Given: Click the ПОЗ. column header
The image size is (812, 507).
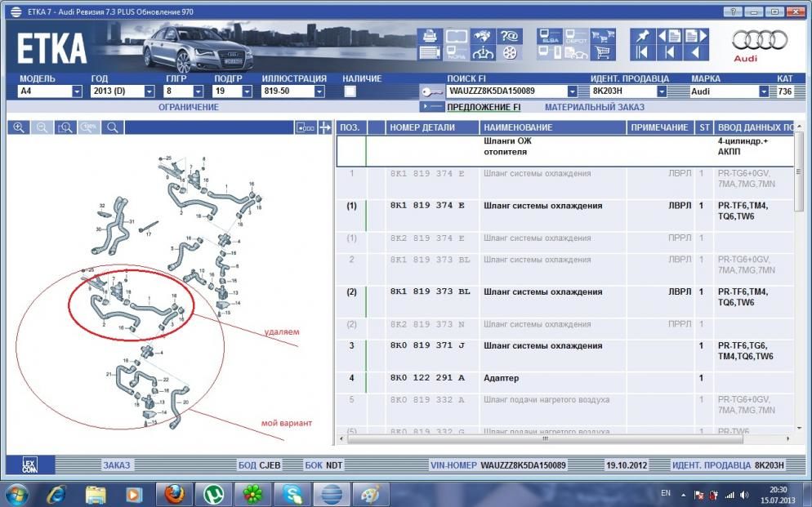Looking at the screenshot, I should (x=350, y=127).
